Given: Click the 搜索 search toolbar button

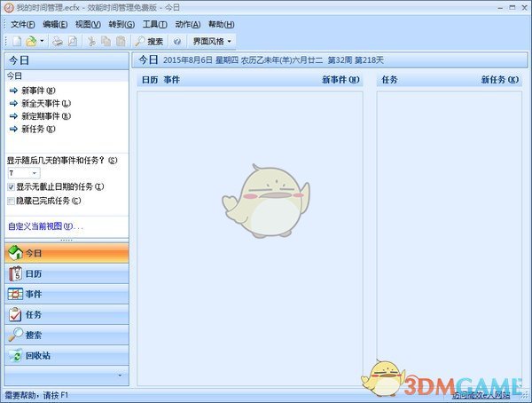Looking at the screenshot, I should coord(149,42).
